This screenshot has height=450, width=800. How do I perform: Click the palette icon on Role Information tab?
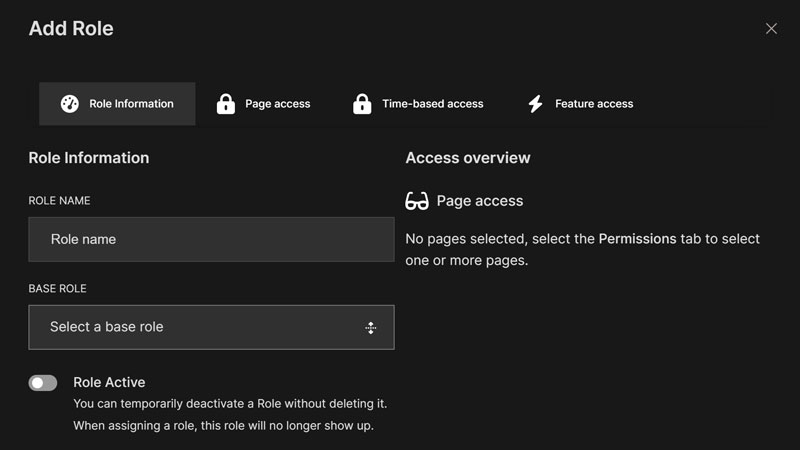(x=69, y=104)
